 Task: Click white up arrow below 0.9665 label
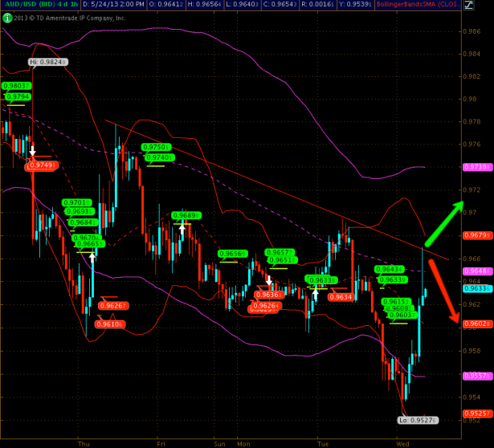(x=92, y=257)
